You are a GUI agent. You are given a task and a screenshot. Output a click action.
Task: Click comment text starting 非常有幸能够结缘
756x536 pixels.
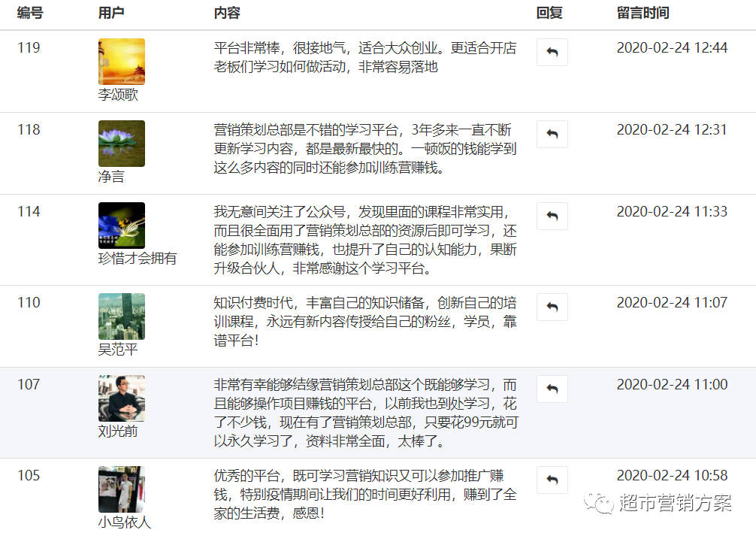point(367,413)
